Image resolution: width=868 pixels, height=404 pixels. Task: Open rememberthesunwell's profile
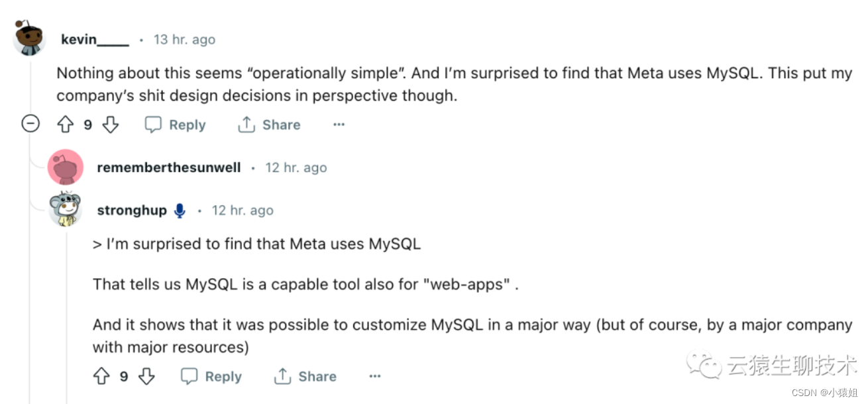tap(168, 168)
